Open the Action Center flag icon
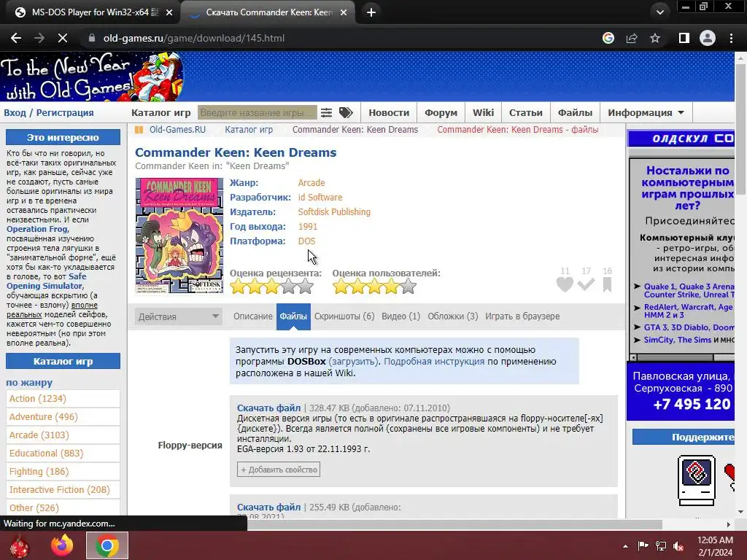The height and width of the screenshot is (560, 747). point(643,546)
